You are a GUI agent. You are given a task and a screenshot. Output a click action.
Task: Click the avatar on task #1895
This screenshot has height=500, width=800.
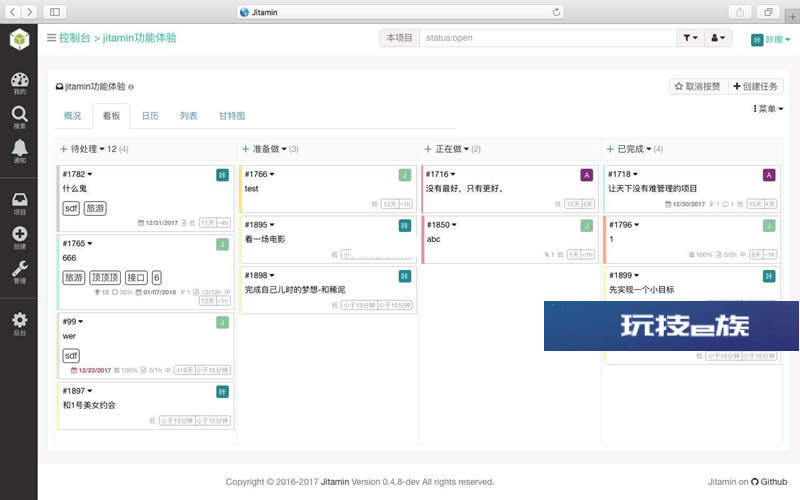[x=405, y=226]
